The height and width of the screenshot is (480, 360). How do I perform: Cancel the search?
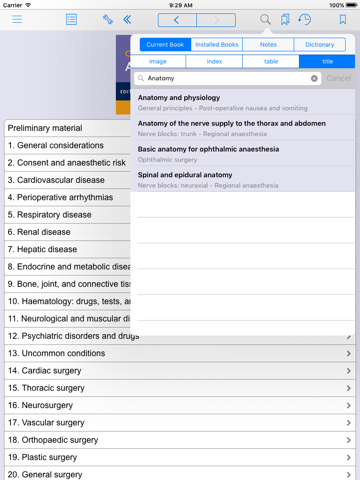point(339,78)
